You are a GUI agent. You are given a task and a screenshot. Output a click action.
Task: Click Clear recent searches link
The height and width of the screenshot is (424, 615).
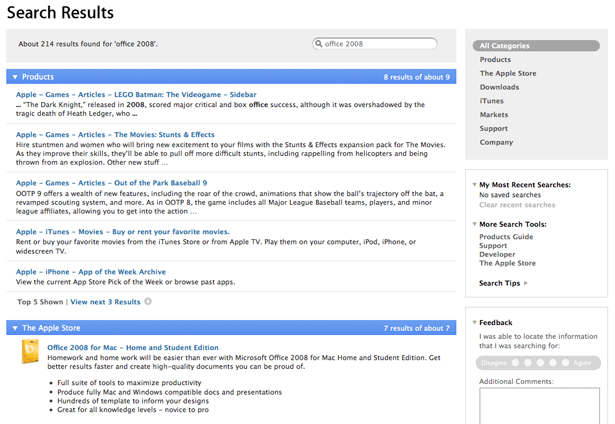coord(517,205)
